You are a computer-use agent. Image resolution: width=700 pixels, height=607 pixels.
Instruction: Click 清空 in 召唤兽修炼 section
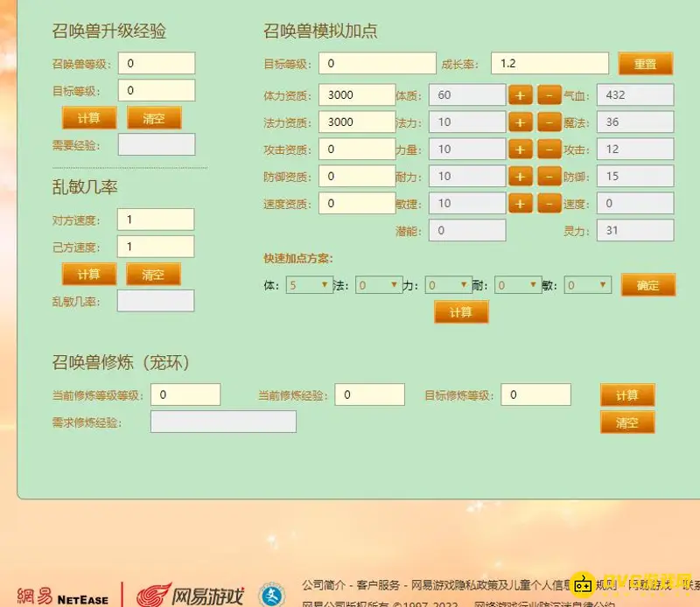coord(627,422)
